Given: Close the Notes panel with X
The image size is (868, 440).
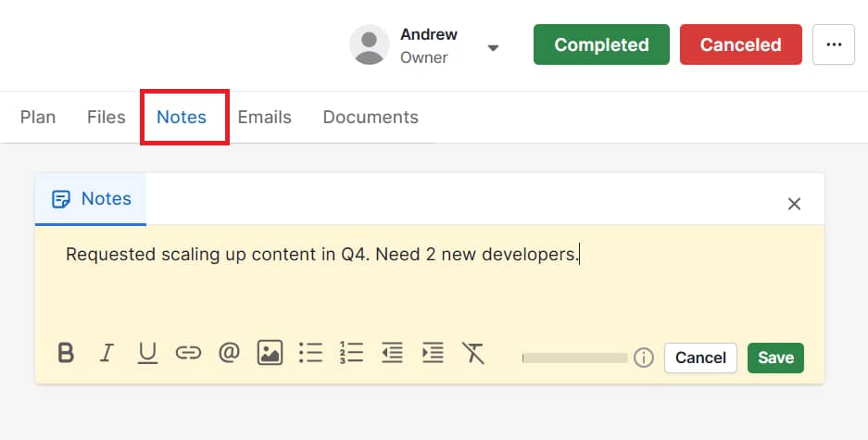Looking at the screenshot, I should [794, 204].
